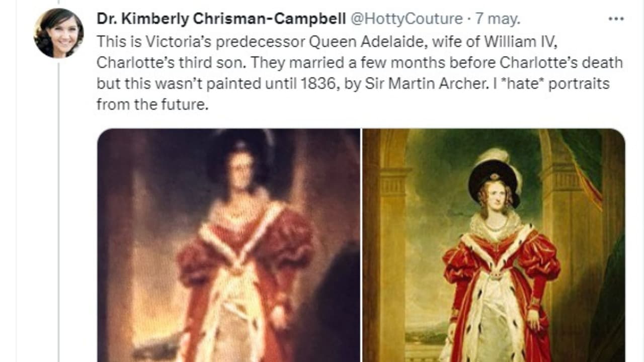Click the vertical thread line below the avatar
The image size is (644, 362).
pos(59,201)
